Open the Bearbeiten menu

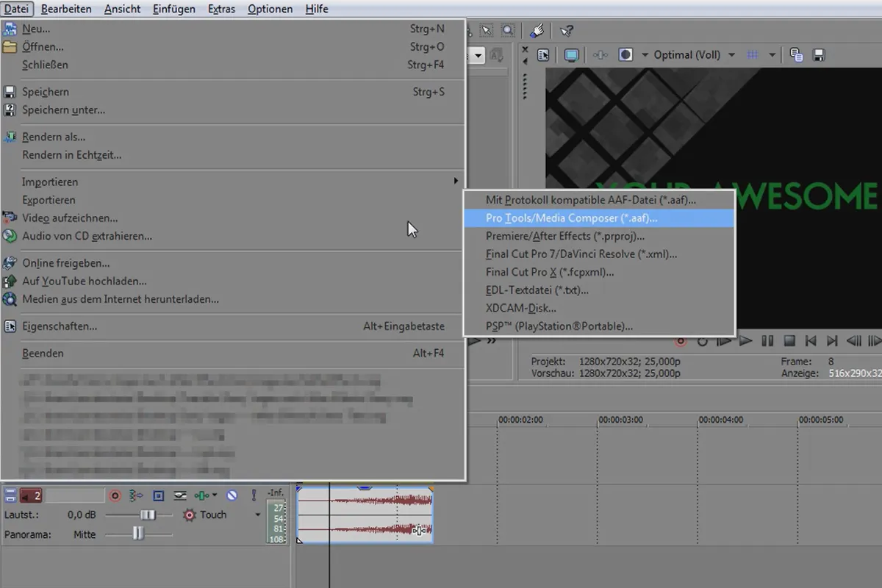tap(66, 9)
